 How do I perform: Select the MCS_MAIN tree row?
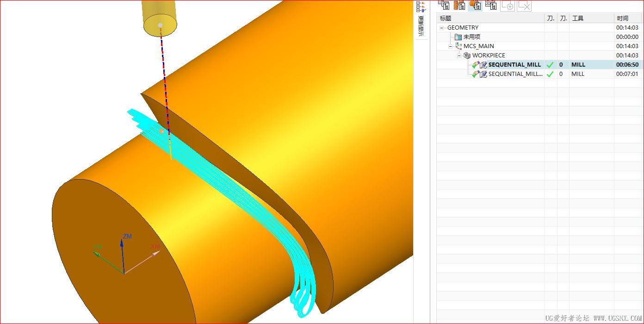coord(539,46)
